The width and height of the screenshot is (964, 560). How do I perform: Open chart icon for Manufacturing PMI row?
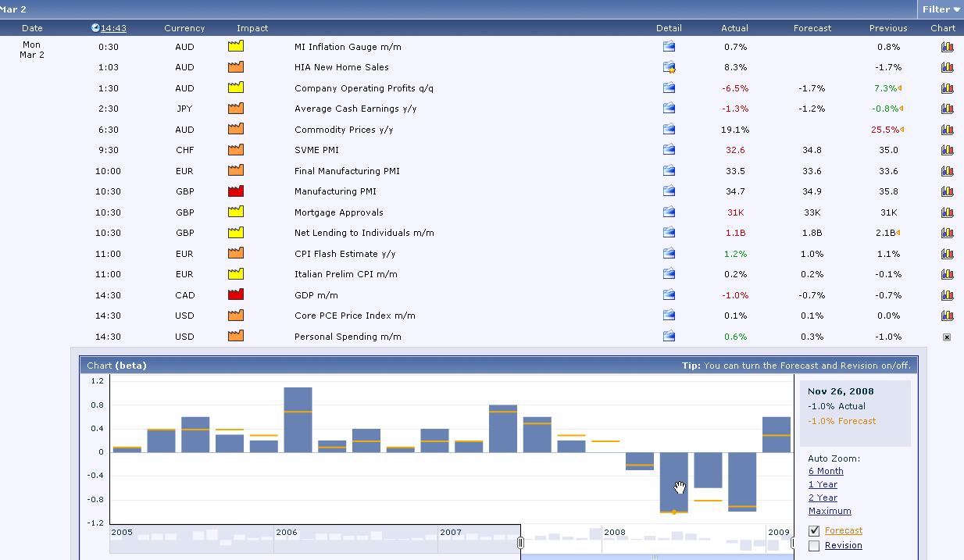[x=947, y=191]
